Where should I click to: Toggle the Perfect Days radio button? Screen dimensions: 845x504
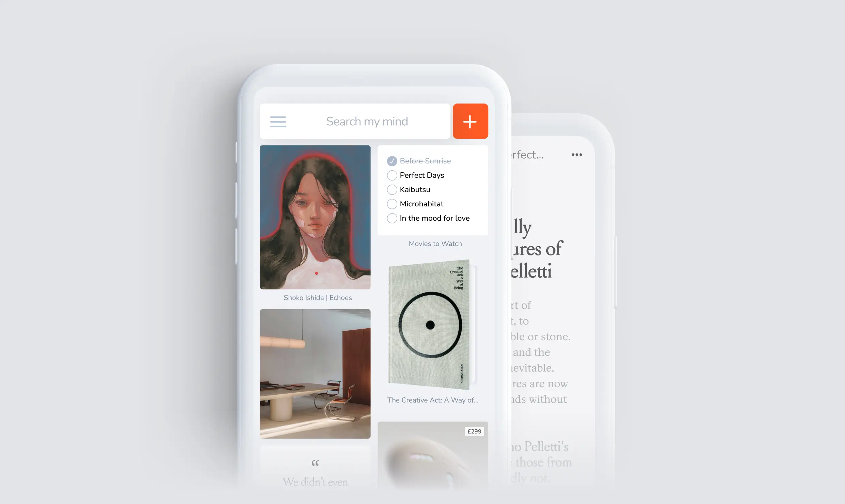tap(392, 176)
